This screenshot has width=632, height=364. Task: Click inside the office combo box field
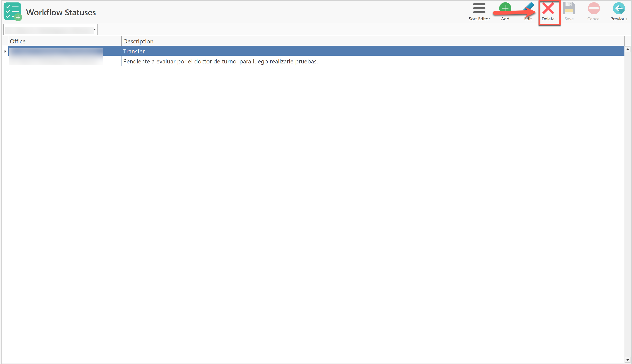tap(49, 30)
